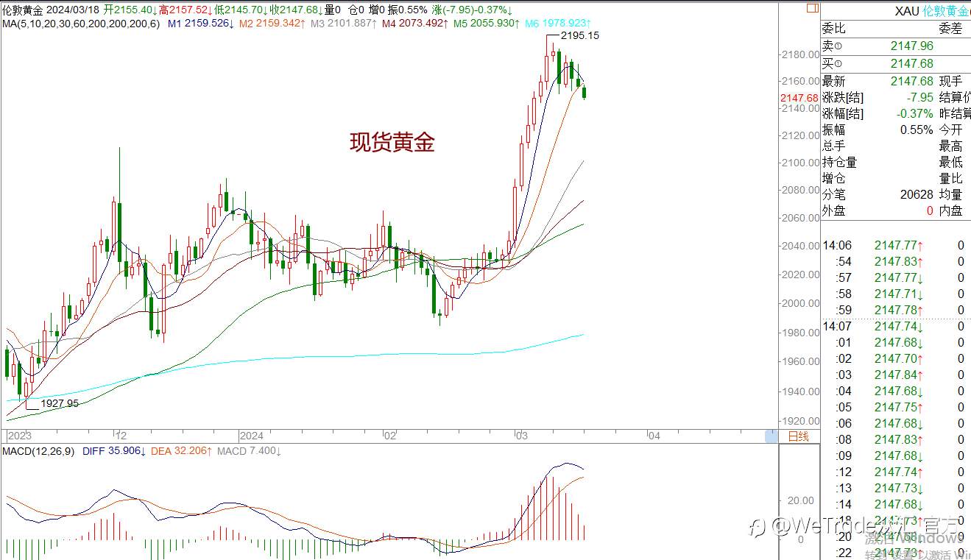
Task: Click the :03 tick row at 2147.84
Action: coord(895,375)
